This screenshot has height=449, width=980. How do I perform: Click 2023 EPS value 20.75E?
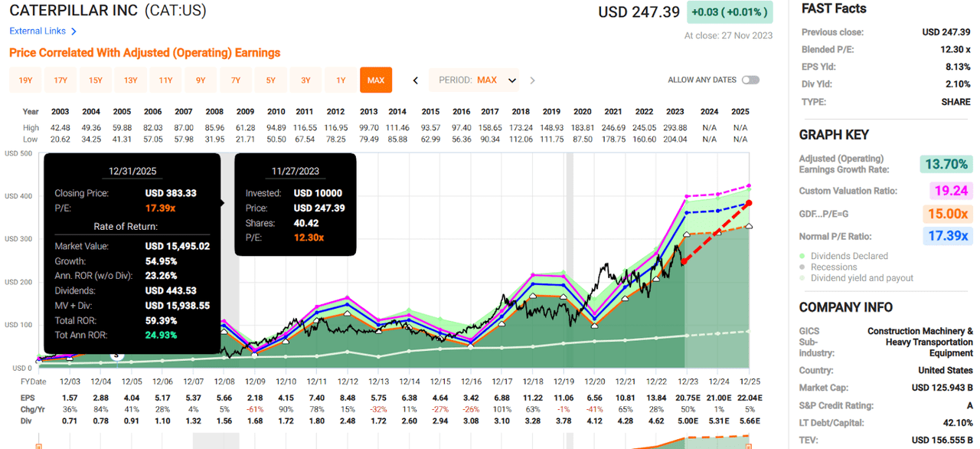[x=688, y=398]
